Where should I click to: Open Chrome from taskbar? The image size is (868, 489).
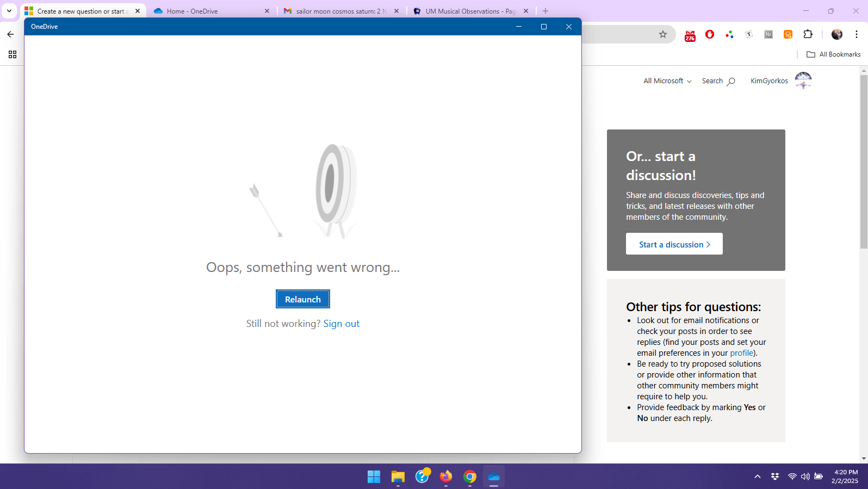click(470, 477)
